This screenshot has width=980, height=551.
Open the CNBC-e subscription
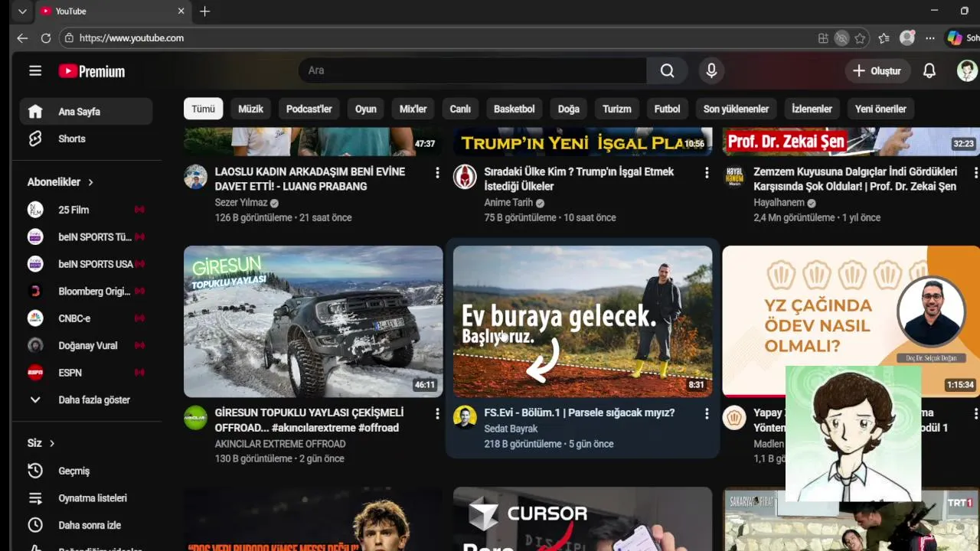tap(86, 318)
